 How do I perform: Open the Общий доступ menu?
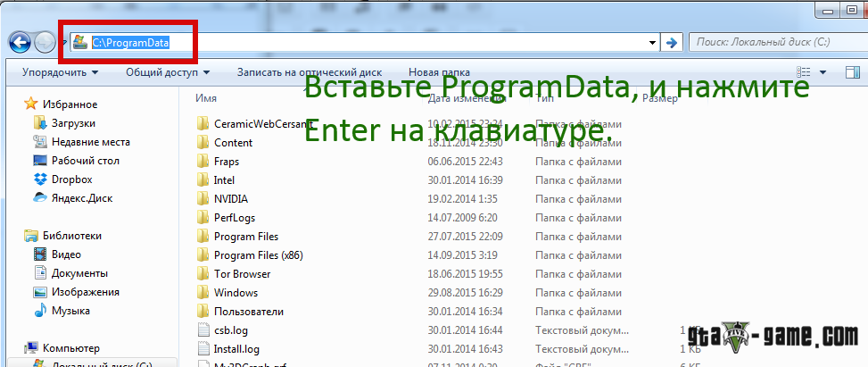[168, 72]
